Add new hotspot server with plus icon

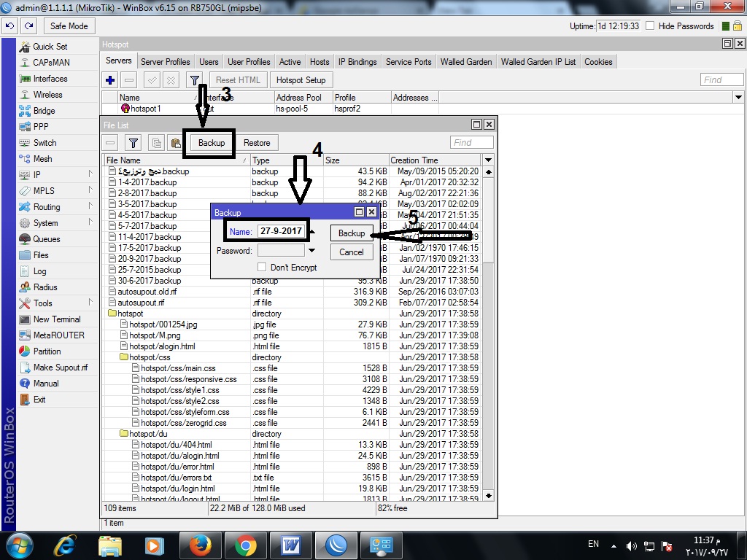[110, 80]
